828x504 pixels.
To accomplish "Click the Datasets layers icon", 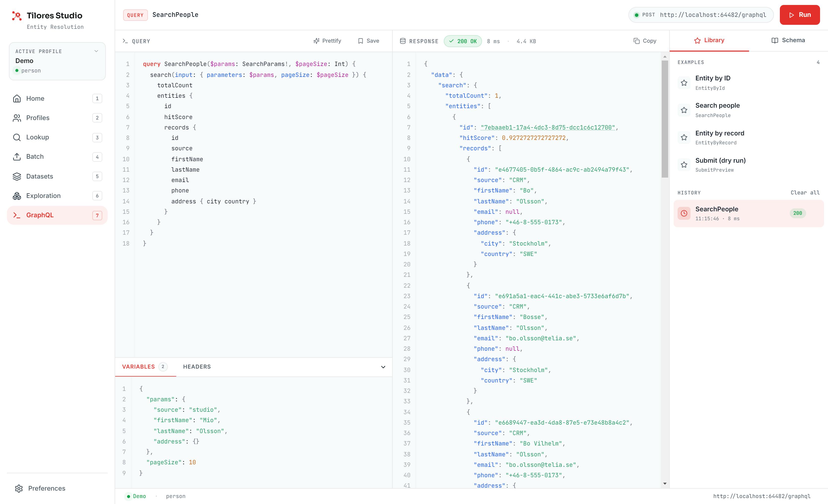I will (x=17, y=176).
